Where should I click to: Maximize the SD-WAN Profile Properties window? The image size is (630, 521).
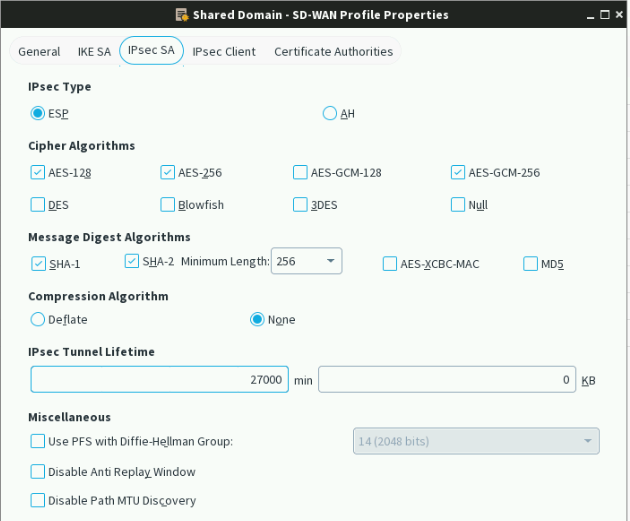coord(605,15)
